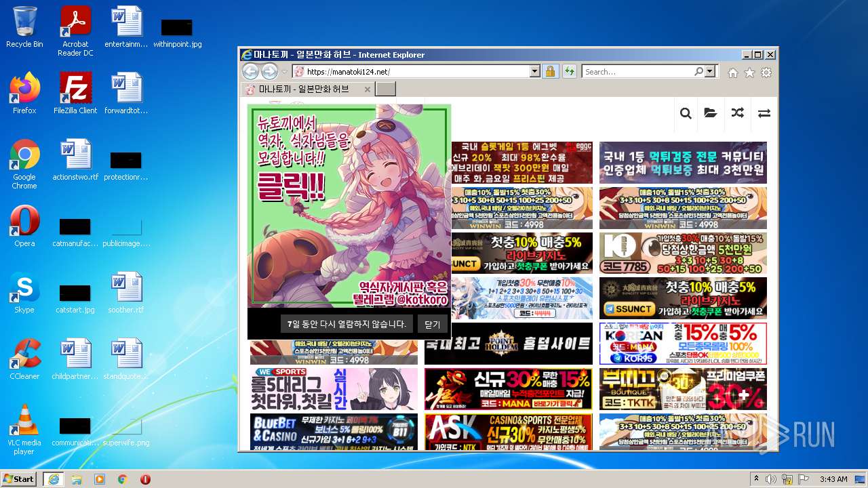Click the 먹튀검증 전문 커뮤니티 banner
Viewport: 868px width, 488px height.
pyautogui.click(x=683, y=163)
